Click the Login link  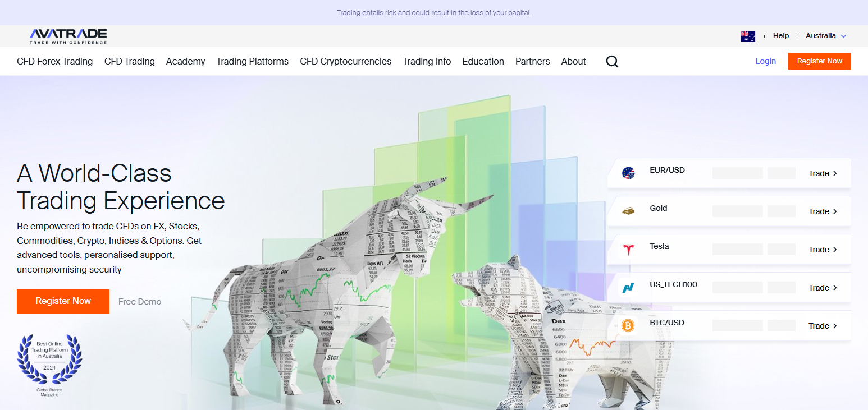click(x=766, y=61)
